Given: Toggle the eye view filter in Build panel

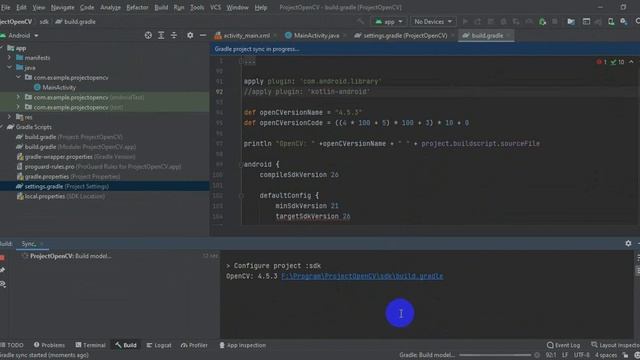Looking at the screenshot, I should click(x=3, y=284).
